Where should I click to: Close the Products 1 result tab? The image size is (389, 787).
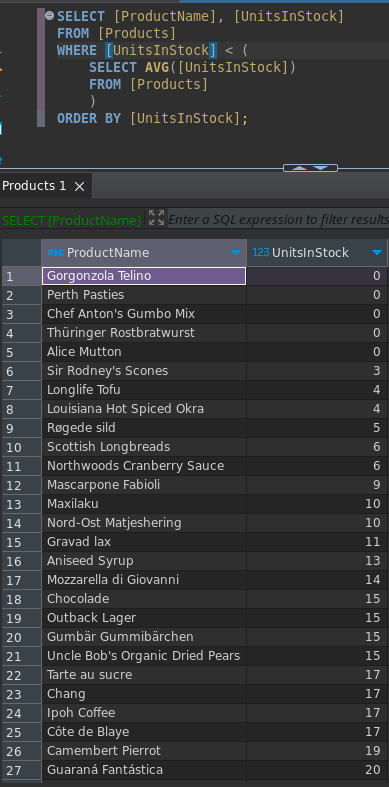click(79, 187)
